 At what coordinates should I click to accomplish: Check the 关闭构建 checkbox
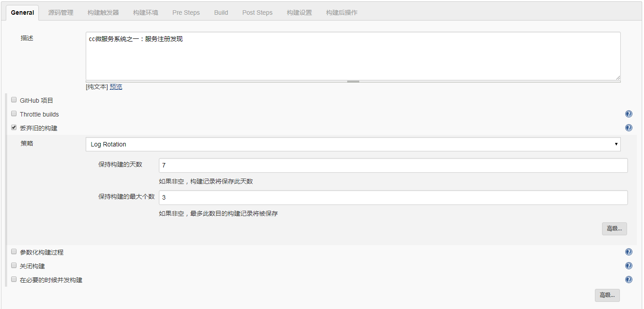pos(14,266)
